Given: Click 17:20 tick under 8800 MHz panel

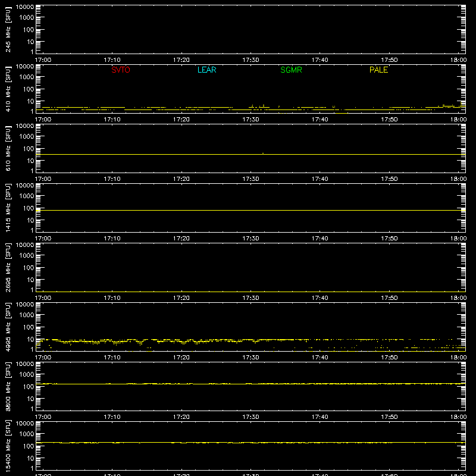Looking at the screenshot, I should [x=181, y=417].
